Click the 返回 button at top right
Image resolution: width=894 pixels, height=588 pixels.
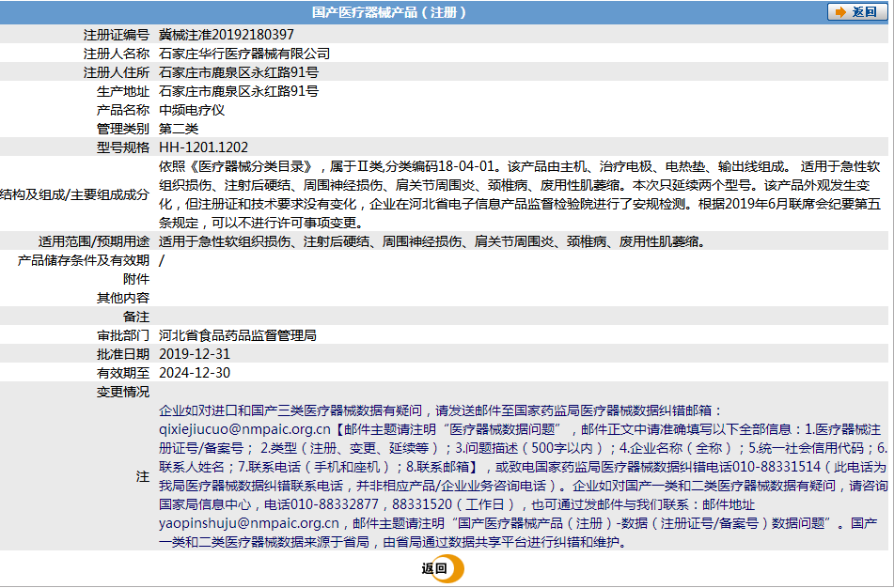pos(857,12)
